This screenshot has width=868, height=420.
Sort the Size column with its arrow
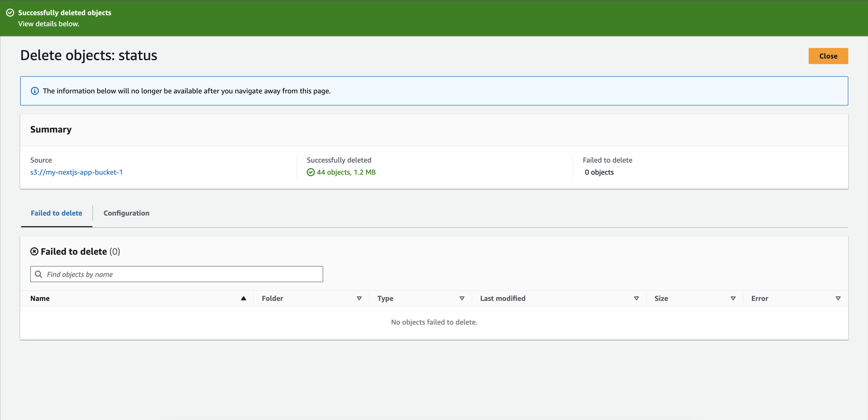pyautogui.click(x=733, y=298)
